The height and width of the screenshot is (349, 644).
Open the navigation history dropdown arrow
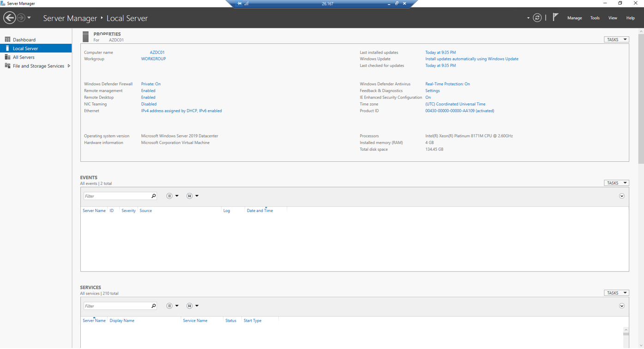click(x=29, y=18)
